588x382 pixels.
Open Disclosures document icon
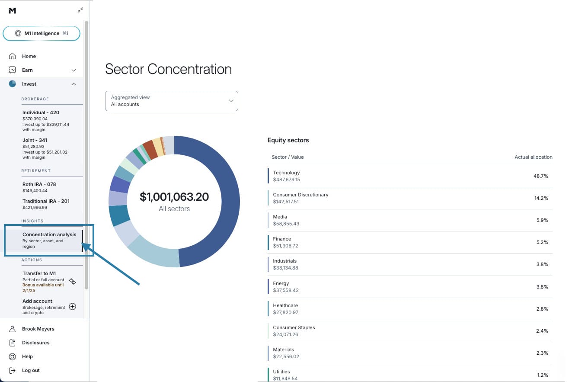point(13,343)
